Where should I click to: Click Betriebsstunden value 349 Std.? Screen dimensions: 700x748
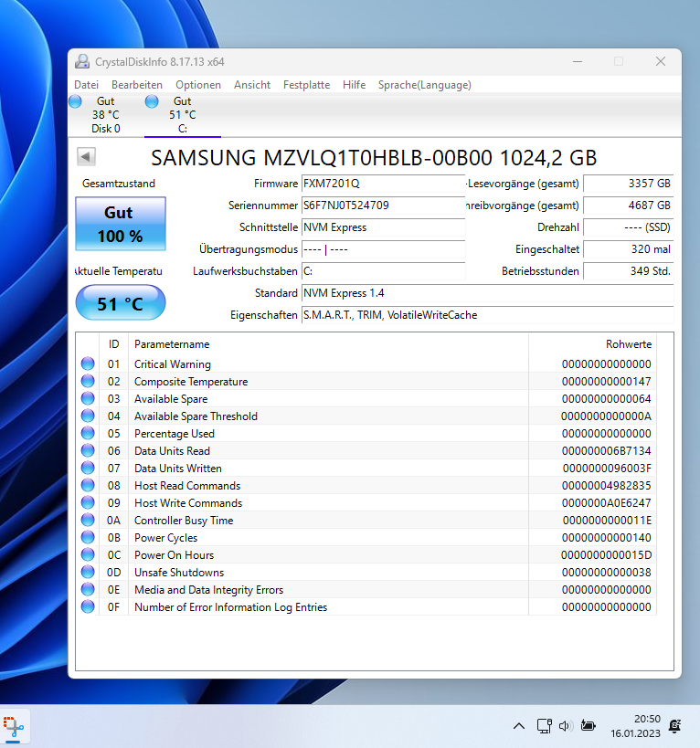click(628, 271)
